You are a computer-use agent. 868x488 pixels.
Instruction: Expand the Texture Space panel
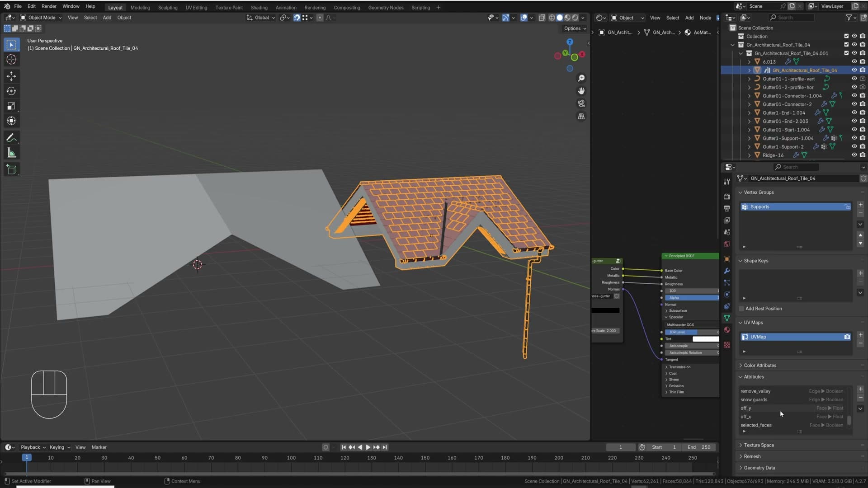[759, 445]
